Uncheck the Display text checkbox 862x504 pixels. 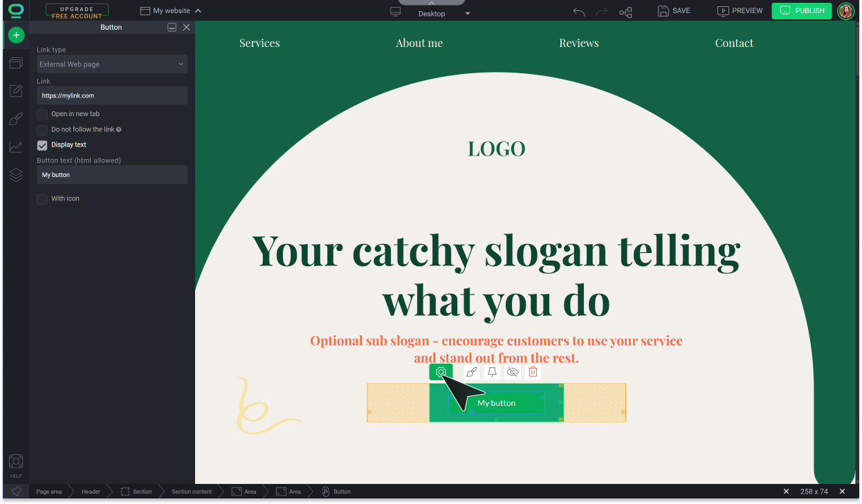point(42,145)
